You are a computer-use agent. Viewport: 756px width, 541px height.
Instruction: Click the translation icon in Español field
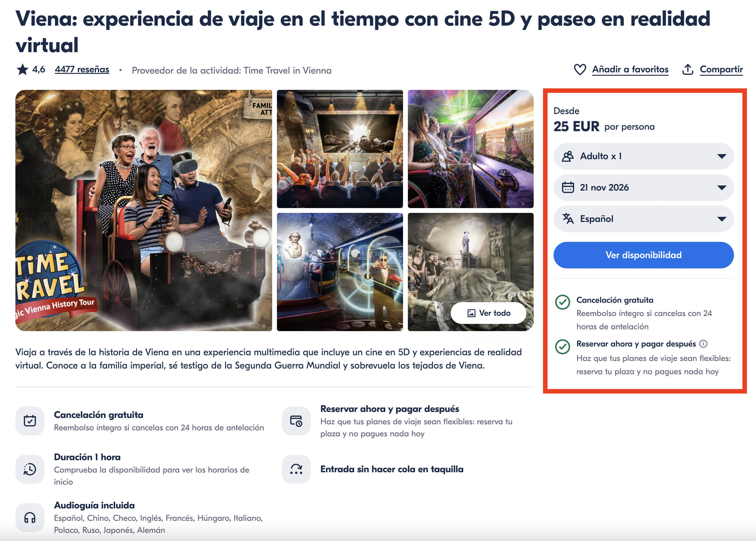[568, 219]
